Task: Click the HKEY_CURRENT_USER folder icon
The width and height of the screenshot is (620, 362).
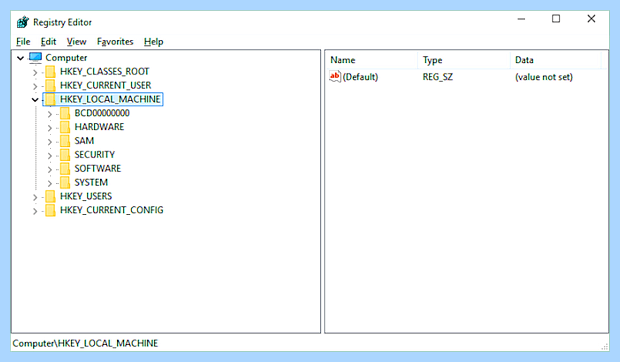Action: (x=50, y=85)
